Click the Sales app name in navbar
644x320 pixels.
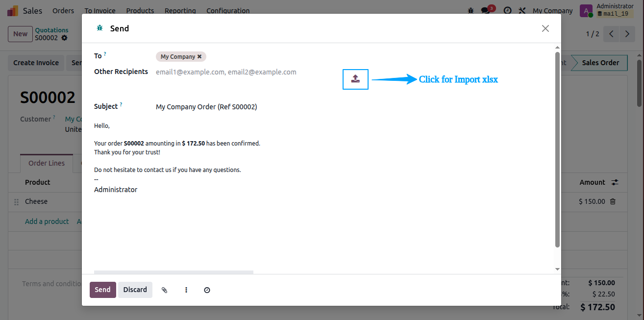click(32, 10)
